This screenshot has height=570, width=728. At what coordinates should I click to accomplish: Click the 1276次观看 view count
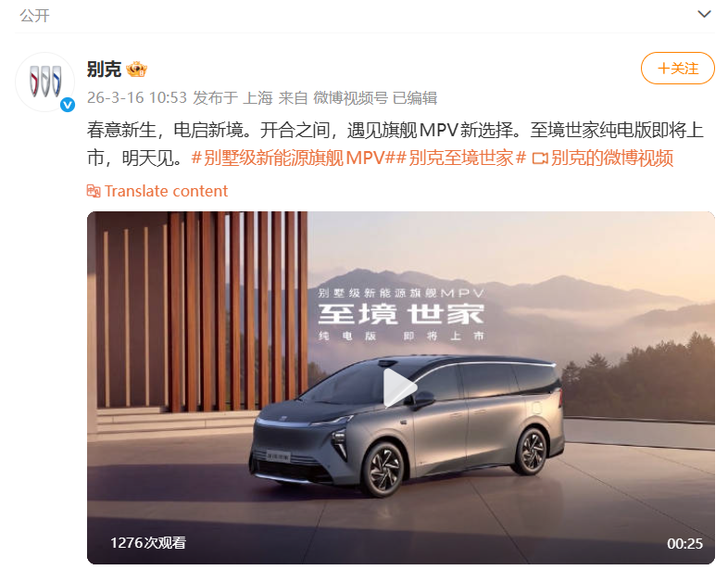coord(148,542)
